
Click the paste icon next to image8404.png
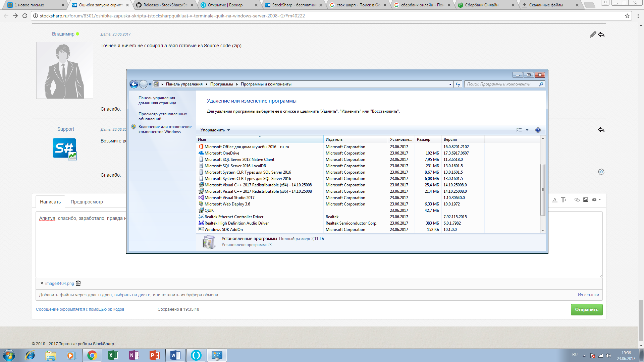pyautogui.click(x=78, y=284)
